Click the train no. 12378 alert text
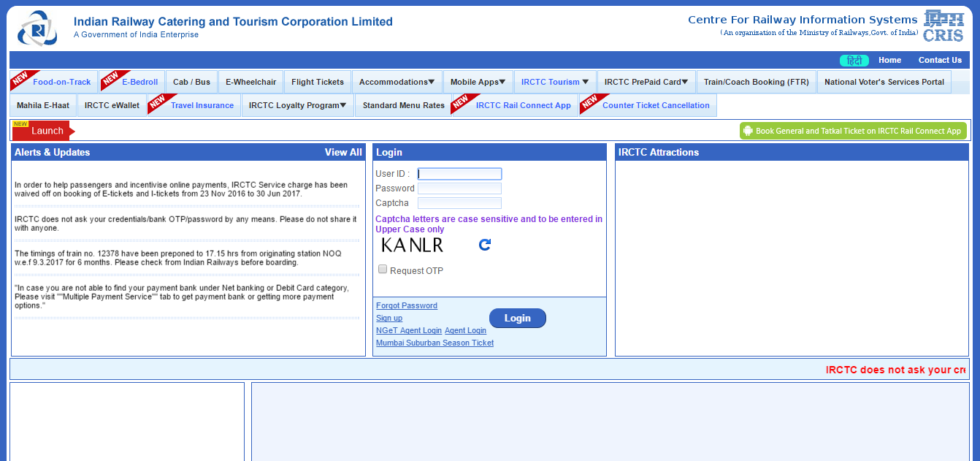This screenshot has width=980, height=461. [x=177, y=258]
